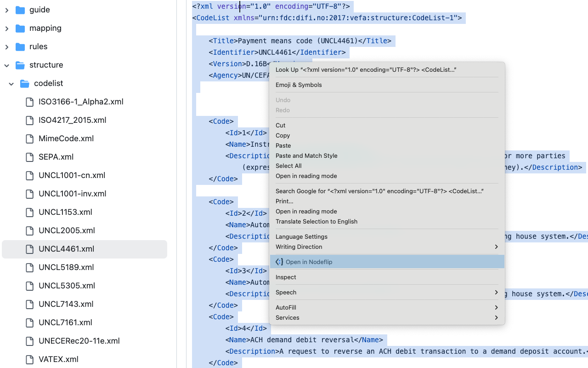Click the UNCL2005.xml file icon
The height and width of the screenshot is (368, 588).
[29, 230]
